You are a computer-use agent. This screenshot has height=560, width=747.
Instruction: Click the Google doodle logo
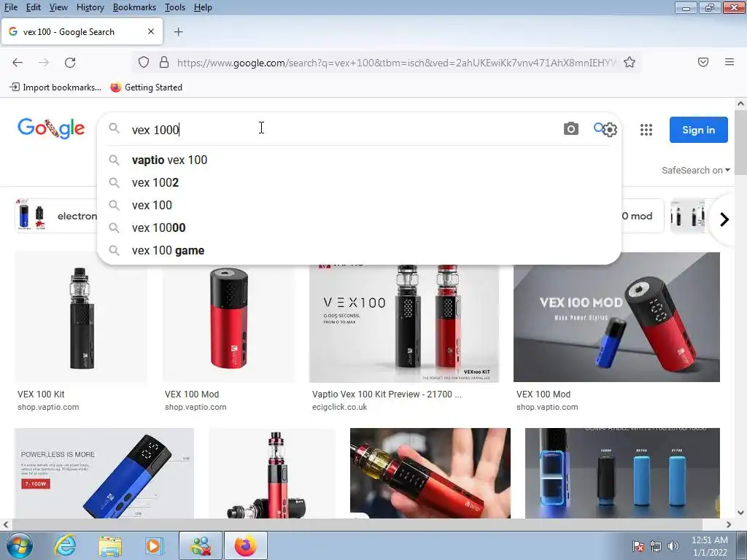(x=51, y=128)
